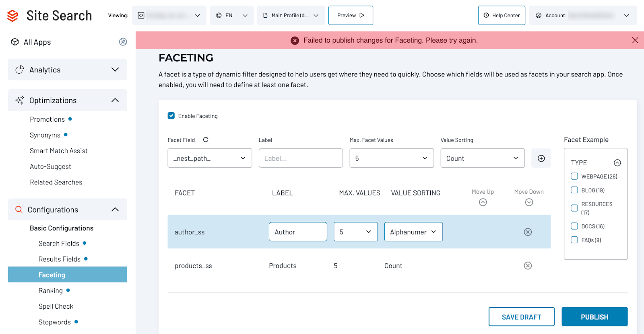Viewport: 644px width, 334px height.
Task: Click the Move Up arrow icon
Action: [x=483, y=202]
